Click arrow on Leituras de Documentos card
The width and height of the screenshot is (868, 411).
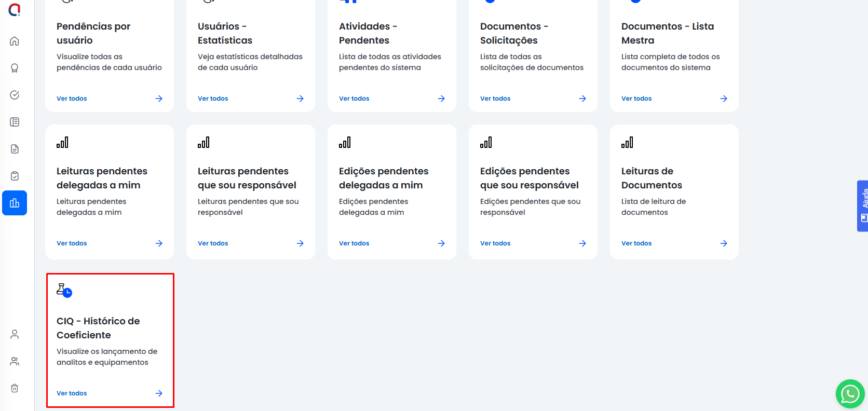point(724,243)
